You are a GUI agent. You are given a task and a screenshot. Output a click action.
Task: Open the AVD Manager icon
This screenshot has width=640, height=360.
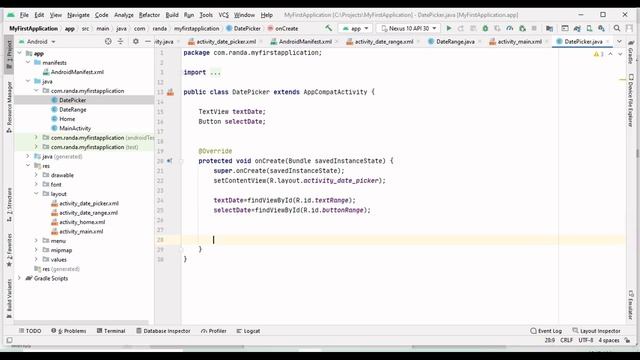coord(589,28)
